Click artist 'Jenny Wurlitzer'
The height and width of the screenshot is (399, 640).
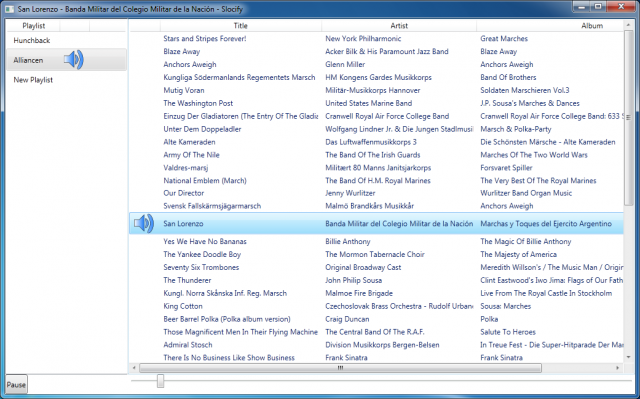tap(350, 193)
